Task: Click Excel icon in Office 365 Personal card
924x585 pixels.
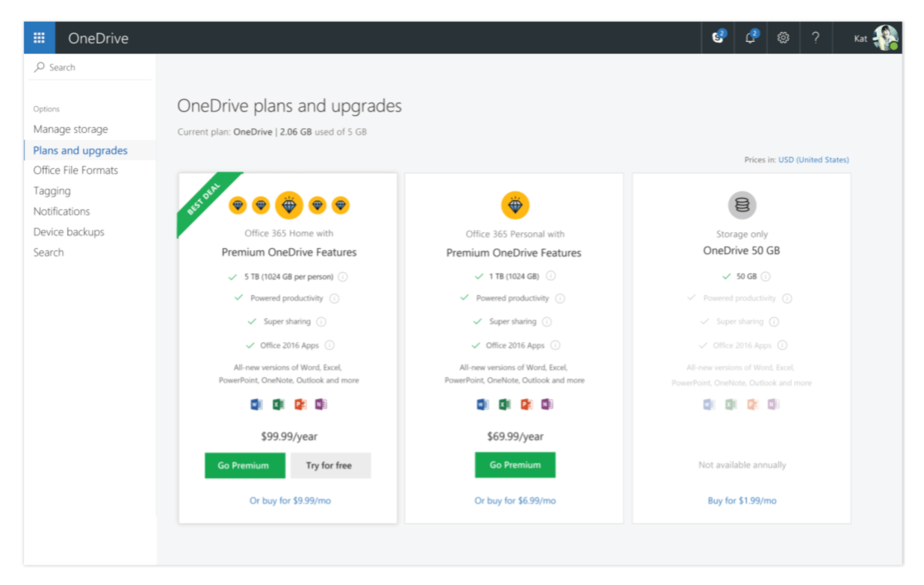Action: click(x=504, y=404)
